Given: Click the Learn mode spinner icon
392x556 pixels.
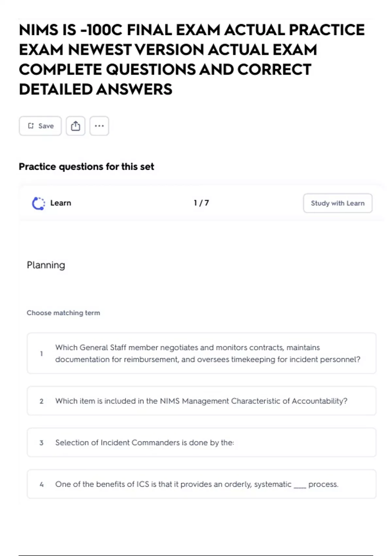Looking at the screenshot, I should (x=39, y=203).
